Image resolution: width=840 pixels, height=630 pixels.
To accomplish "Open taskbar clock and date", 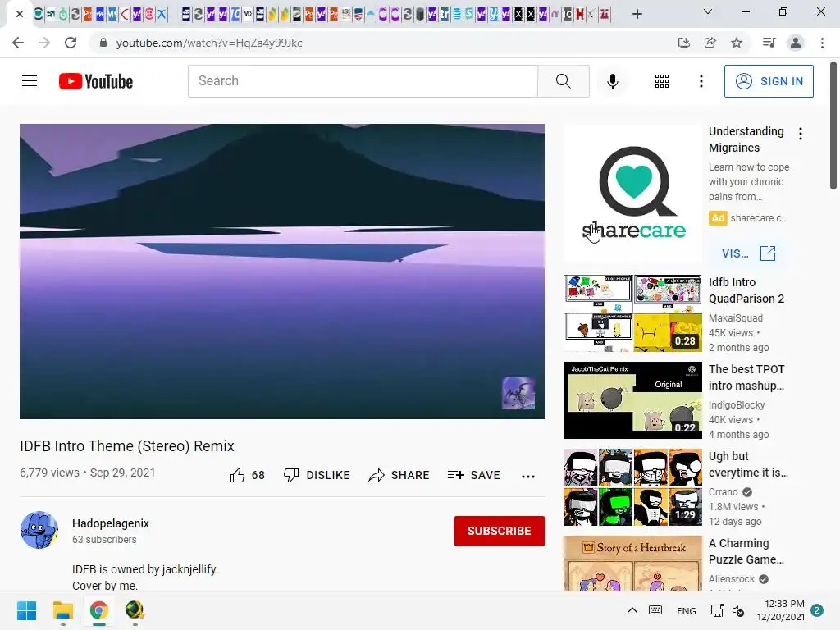I will point(781,610).
